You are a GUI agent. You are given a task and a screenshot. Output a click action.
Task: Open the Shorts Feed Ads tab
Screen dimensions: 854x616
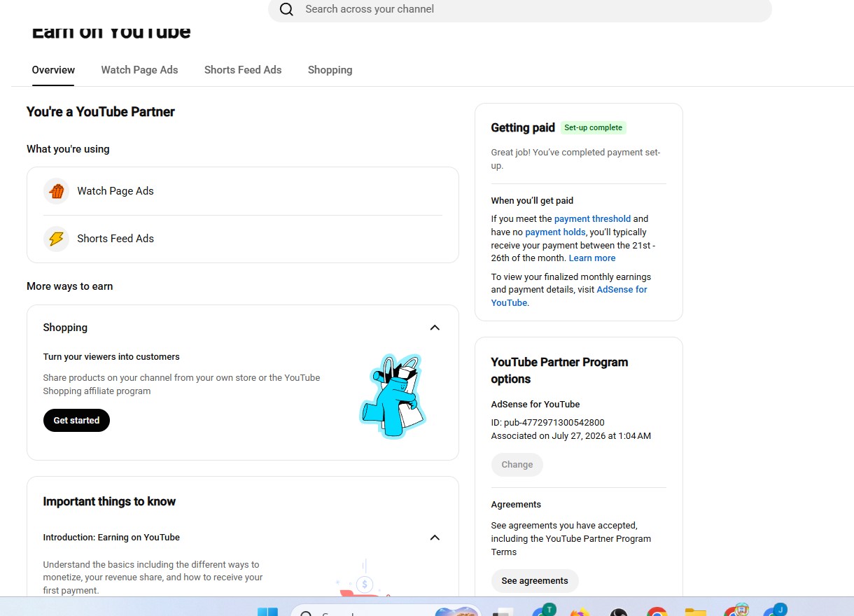tap(243, 70)
